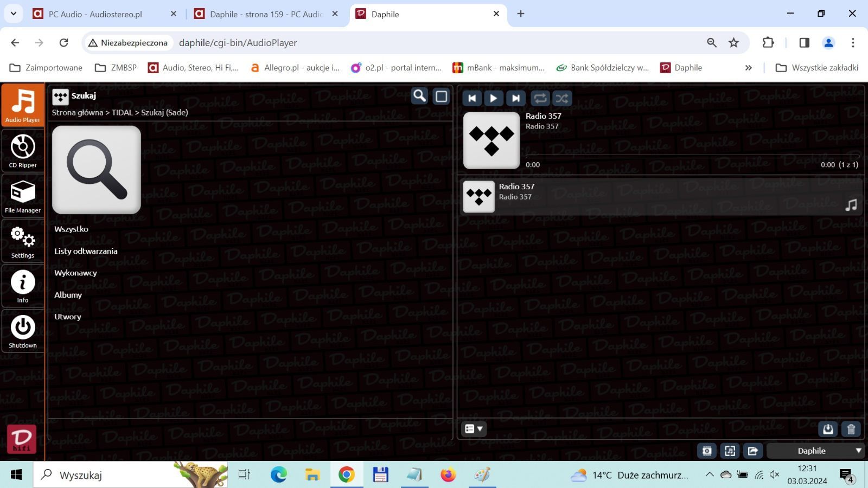Show hidden system tray icons

coord(710,475)
